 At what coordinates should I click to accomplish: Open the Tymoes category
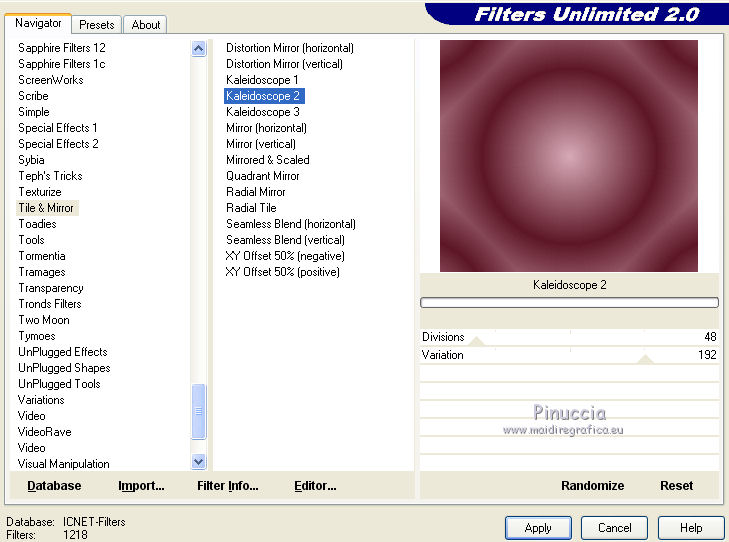point(37,336)
